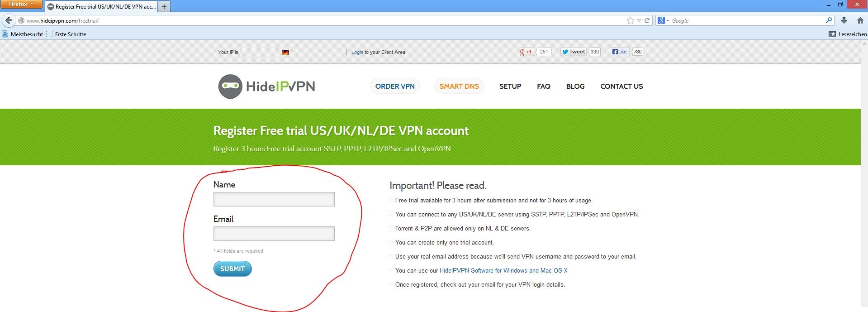Open the Google search engine dropdown
This screenshot has height=312, width=868.
[664, 20]
